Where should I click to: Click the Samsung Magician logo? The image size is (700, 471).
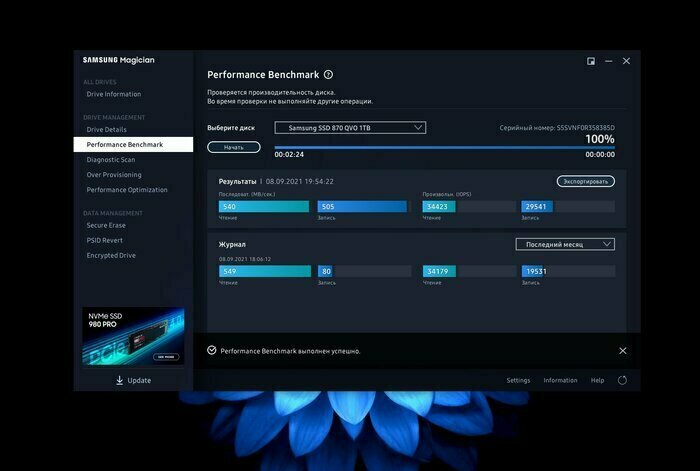[x=118, y=60]
